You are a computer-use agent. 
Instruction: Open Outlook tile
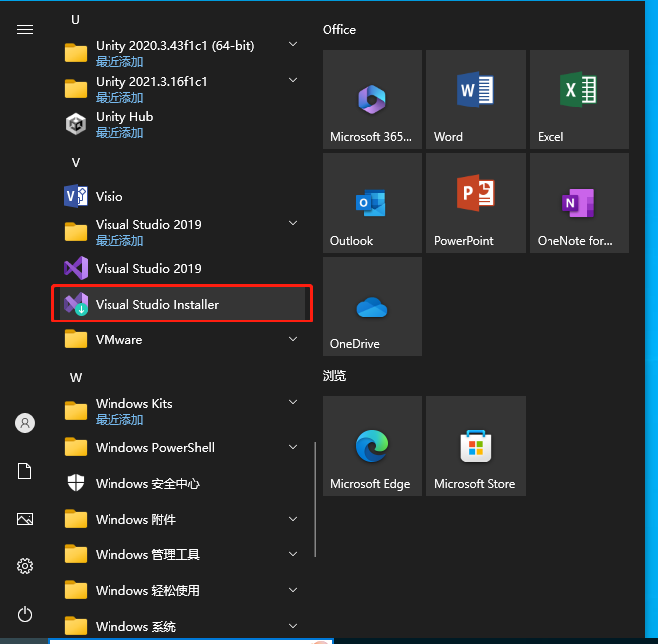click(372, 203)
